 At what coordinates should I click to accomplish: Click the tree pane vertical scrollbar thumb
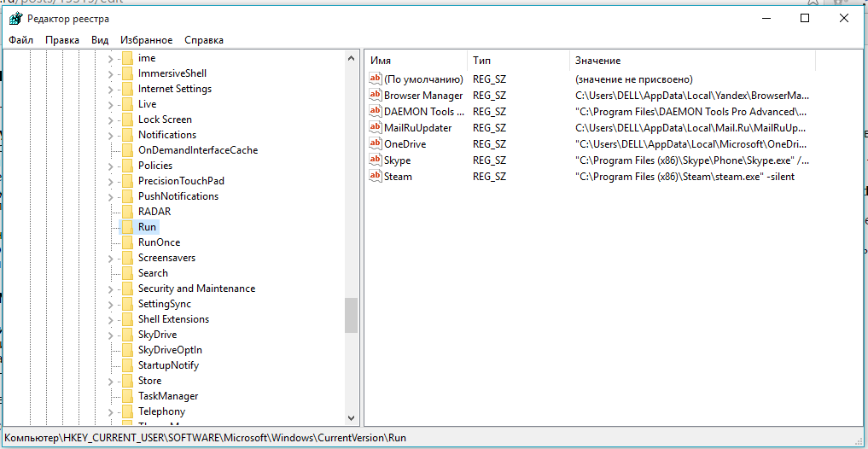351,315
